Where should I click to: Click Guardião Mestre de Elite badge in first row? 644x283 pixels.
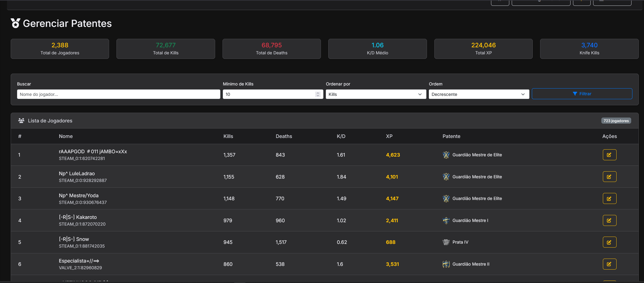446,155
